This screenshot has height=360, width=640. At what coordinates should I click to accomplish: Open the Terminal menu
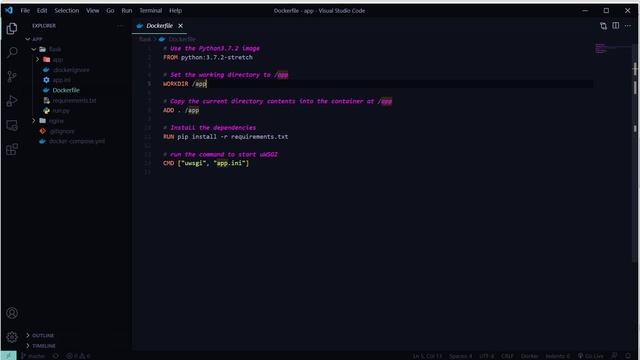click(x=151, y=11)
